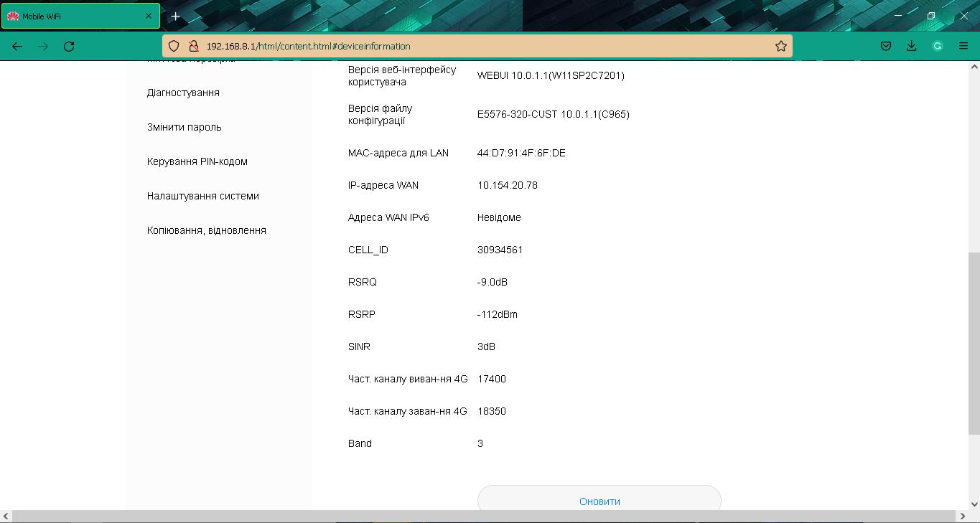Open Налаштування системи in the sidebar
Image resolution: width=980 pixels, height=523 pixels.
click(x=203, y=196)
